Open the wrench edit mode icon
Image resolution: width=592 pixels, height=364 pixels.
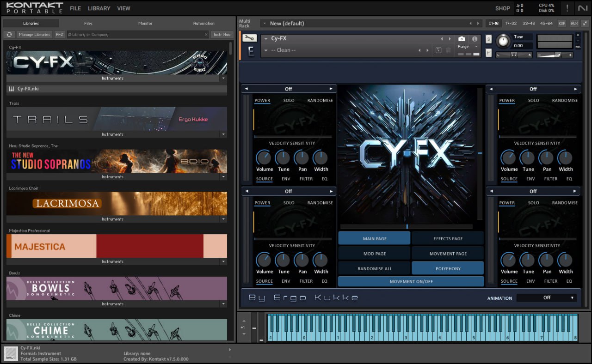(249, 38)
